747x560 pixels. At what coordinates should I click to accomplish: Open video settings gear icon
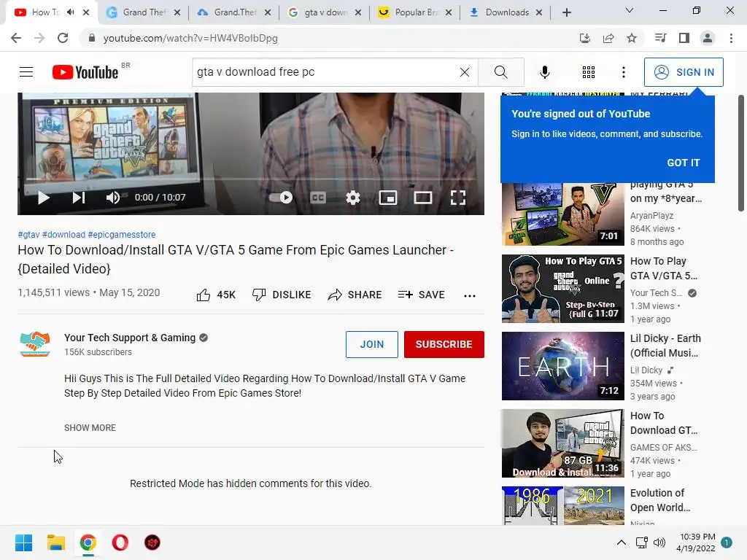click(353, 197)
